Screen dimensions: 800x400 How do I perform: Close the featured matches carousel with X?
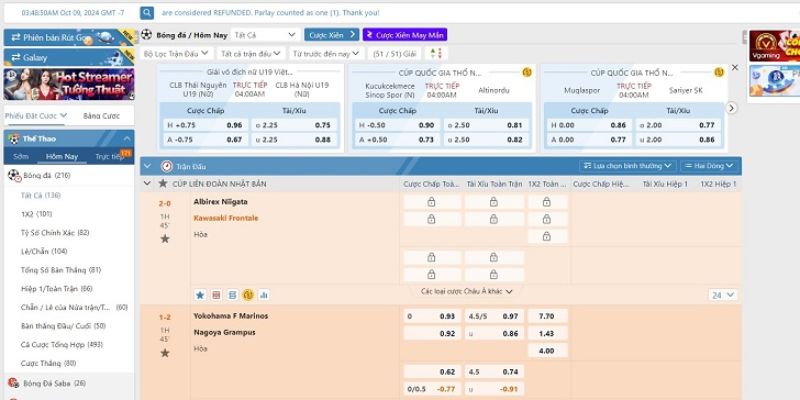pyautogui.click(x=736, y=67)
